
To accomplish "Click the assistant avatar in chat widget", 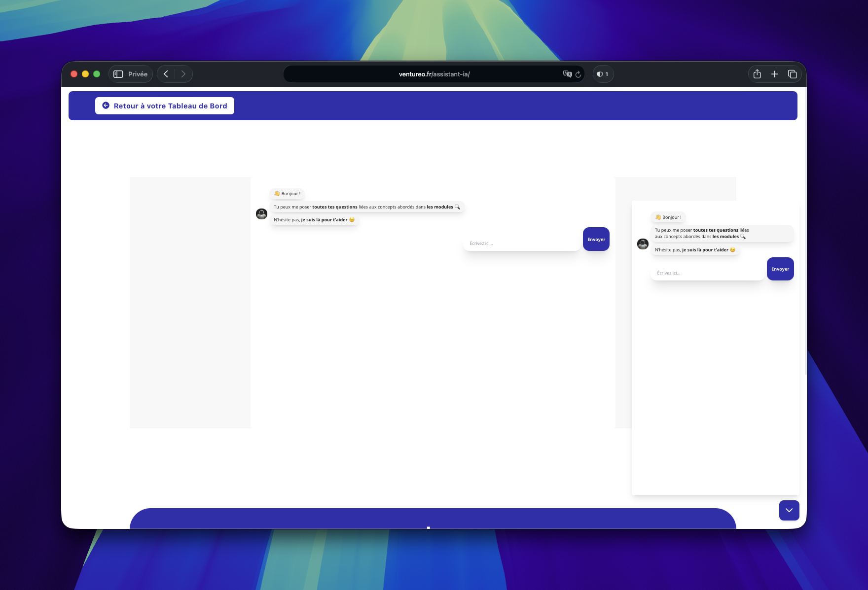I will pos(643,243).
